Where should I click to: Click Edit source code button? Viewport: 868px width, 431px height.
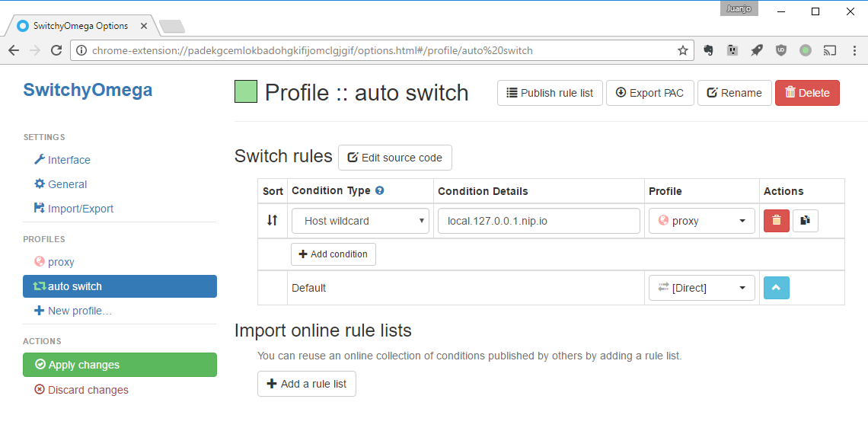394,158
